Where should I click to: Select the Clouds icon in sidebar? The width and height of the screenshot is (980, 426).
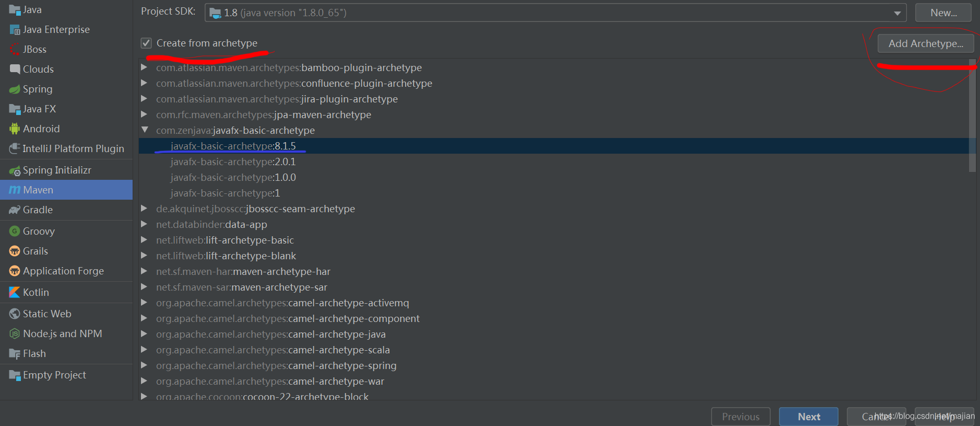pyautogui.click(x=15, y=70)
